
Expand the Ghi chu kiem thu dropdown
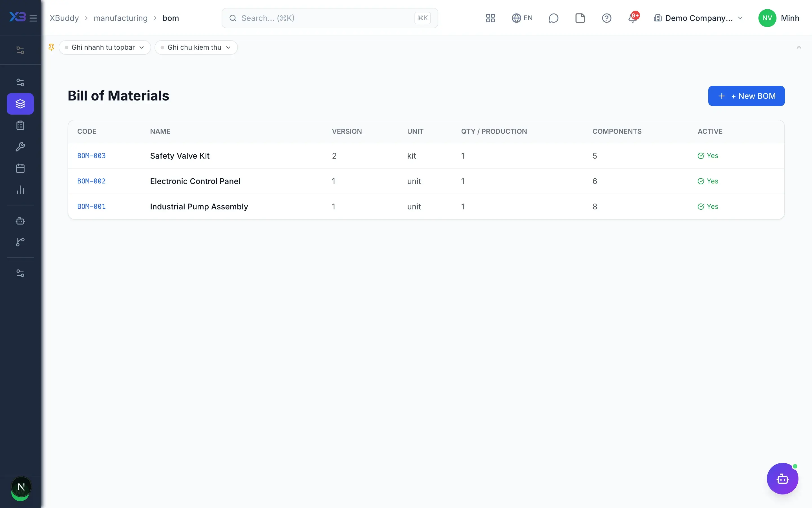196,47
